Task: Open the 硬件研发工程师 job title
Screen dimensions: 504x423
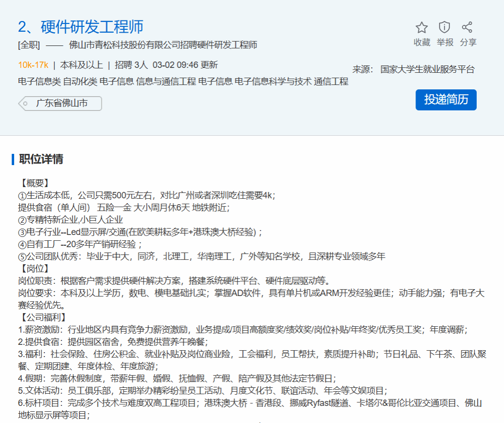Action: click(92, 27)
